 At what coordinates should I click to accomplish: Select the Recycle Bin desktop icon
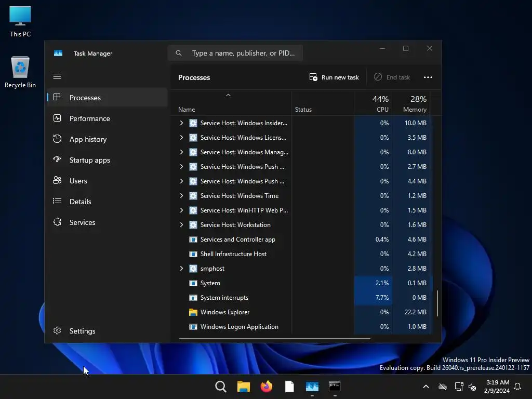point(20,72)
